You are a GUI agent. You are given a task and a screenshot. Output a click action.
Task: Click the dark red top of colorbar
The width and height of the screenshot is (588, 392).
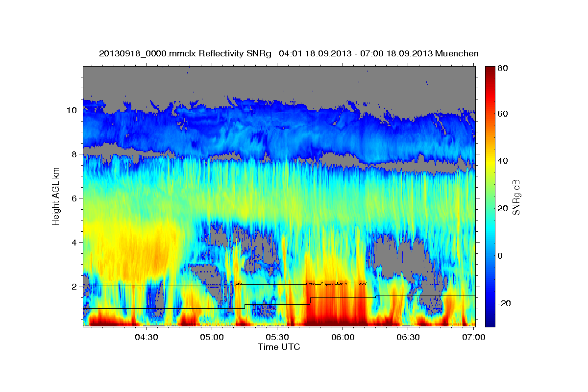[490, 70]
